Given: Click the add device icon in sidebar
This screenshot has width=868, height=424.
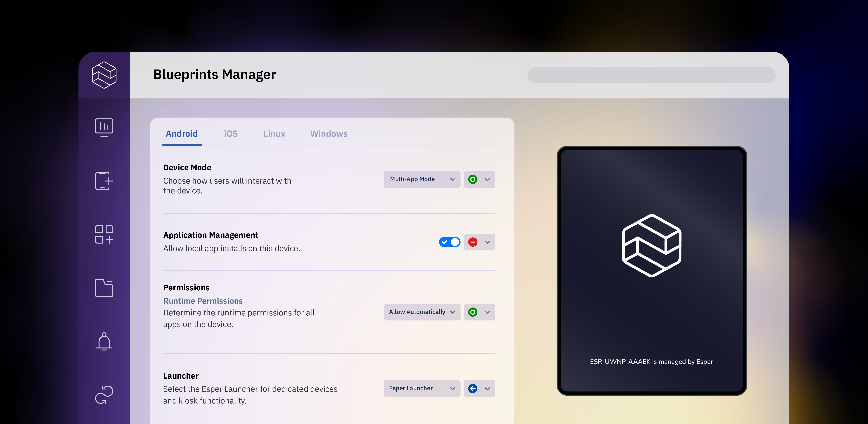Looking at the screenshot, I should tap(104, 181).
